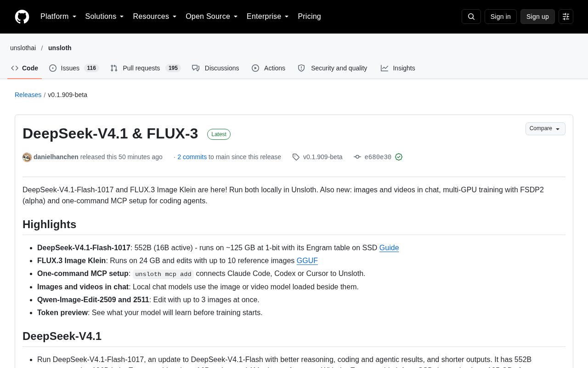Screen dimensions: 588x368
Task: Click the danielhanchen avatar image
Action: coord(27,157)
